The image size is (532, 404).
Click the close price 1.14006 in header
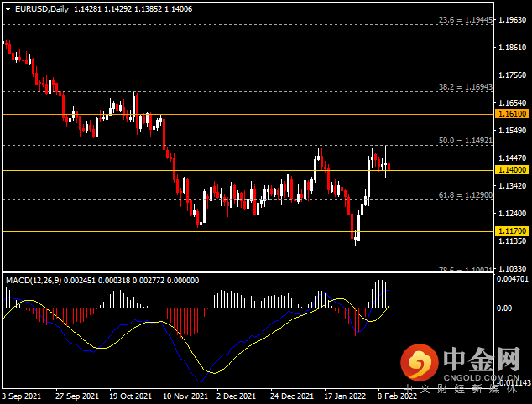tap(178, 9)
